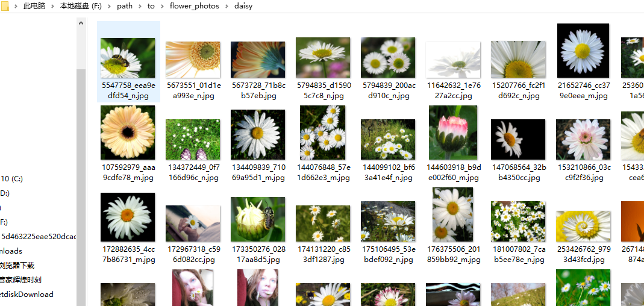Select thumbnail 5673728_71b8cb57eb.jpg
The image size is (644, 306).
(x=258, y=60)
